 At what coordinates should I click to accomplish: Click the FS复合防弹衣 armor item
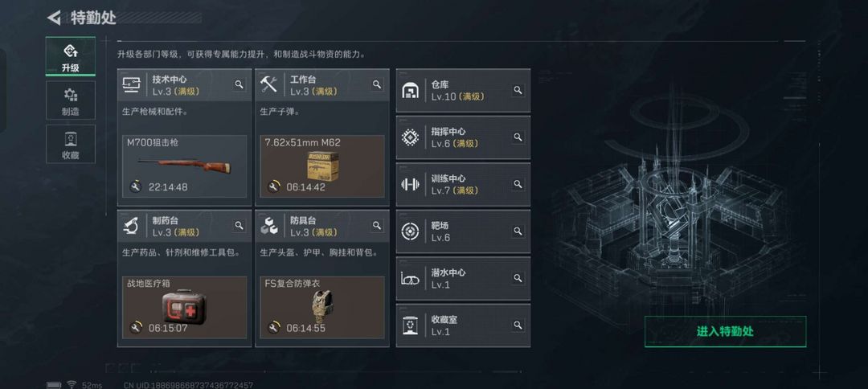point(322,307)
